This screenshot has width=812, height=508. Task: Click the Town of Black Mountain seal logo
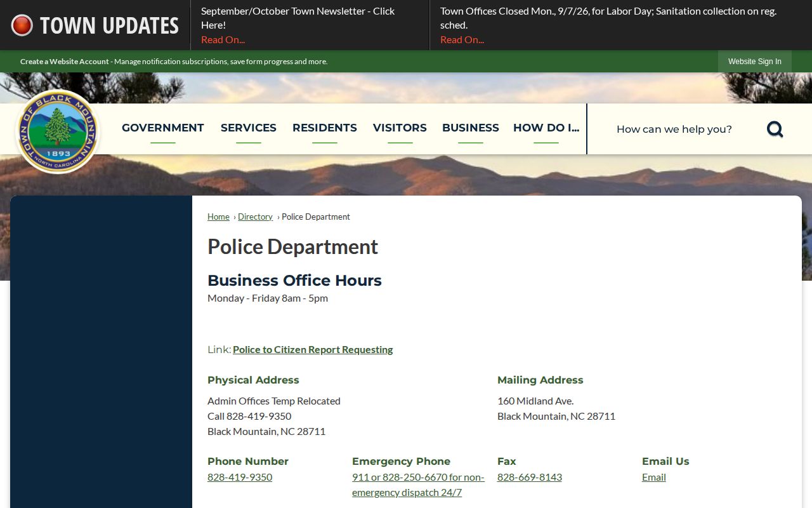(58, 131)
